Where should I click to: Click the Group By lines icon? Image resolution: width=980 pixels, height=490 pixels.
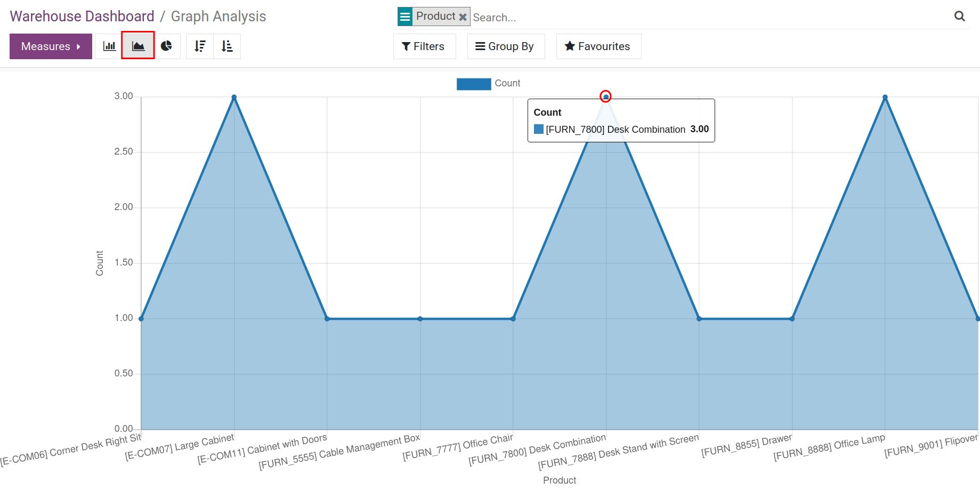tap(479, 46)
